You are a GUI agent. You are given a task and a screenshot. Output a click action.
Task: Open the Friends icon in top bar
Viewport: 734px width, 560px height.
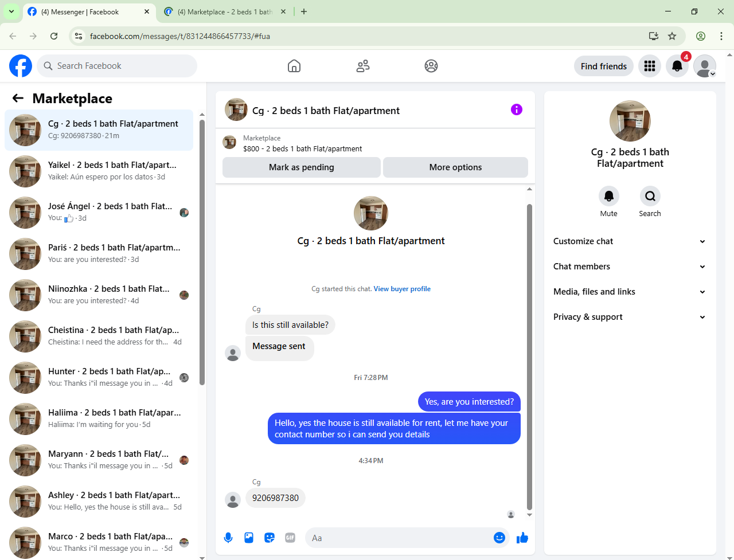point(363,66)
